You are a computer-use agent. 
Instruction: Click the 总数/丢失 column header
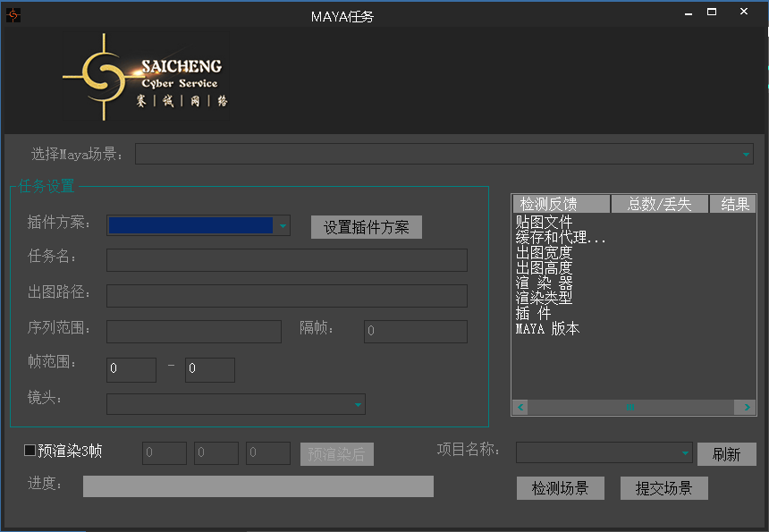point(659,204)
